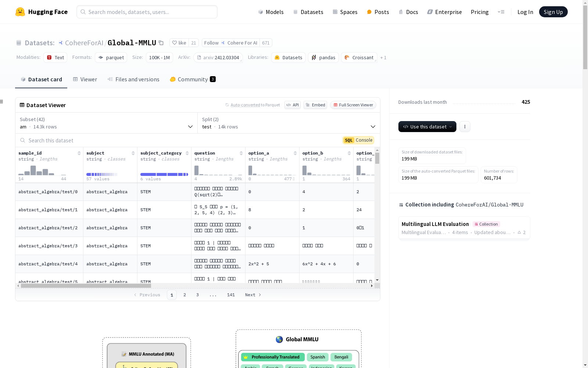Follow Cohere For AI

(230, 43)
